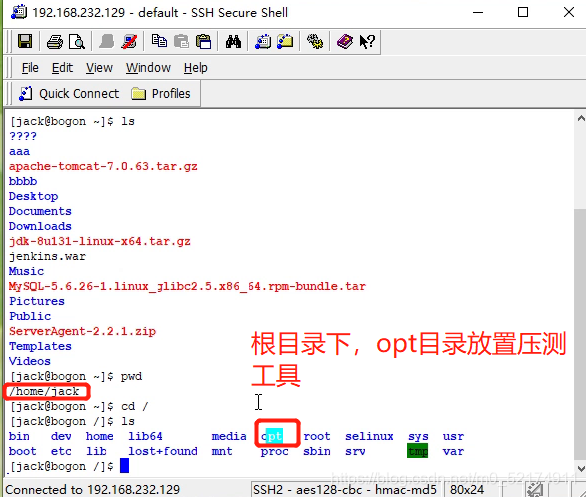Click the usr directory name

click(x=453, y=436)
